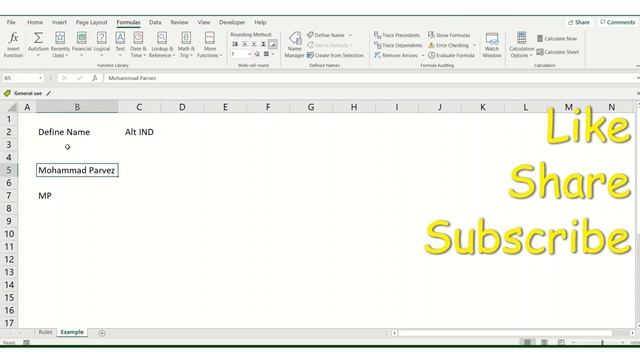
Task: Open the Math & Trig functions list
Action: [186, 45]
